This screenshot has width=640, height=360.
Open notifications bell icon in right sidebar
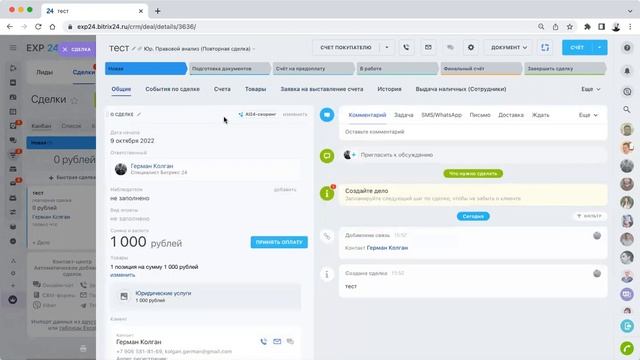627,71
